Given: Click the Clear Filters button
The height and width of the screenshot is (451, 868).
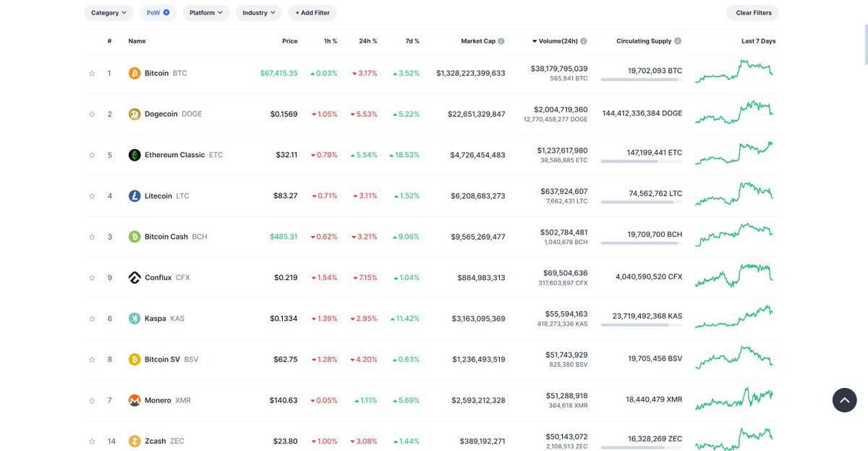Looking at the screenshot, I should [x=754, y=12].
